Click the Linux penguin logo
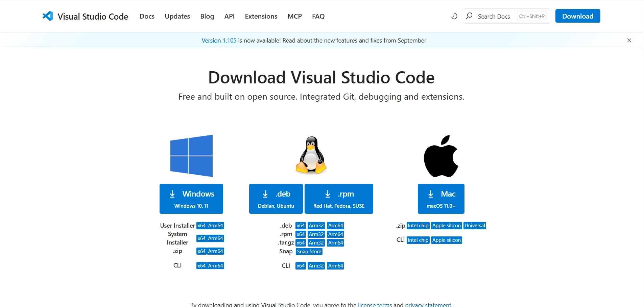Viewport: 644px width, 307px height. click(311, 155)
